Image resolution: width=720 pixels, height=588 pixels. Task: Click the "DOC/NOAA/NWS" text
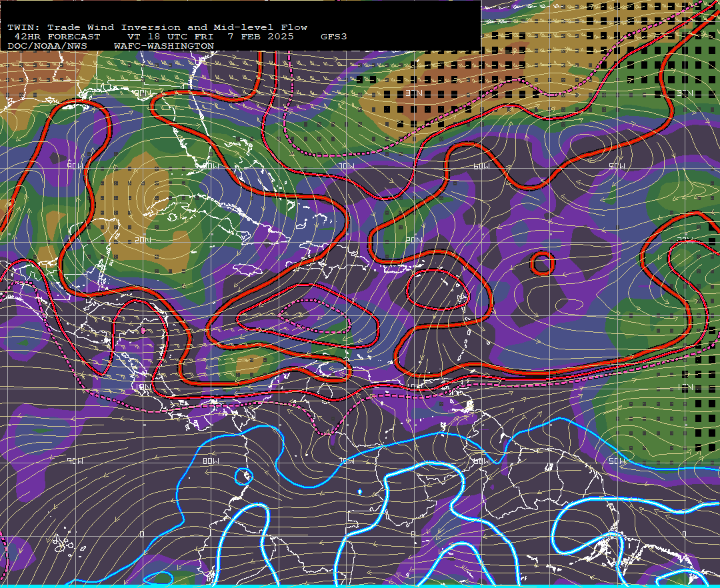point(47,47)
